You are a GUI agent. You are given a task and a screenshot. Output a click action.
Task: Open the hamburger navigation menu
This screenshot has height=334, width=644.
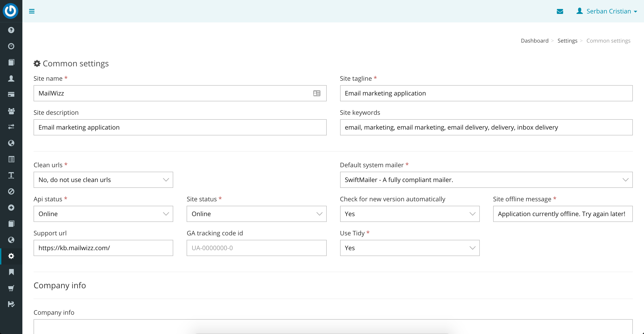click(x=32, y=11)
